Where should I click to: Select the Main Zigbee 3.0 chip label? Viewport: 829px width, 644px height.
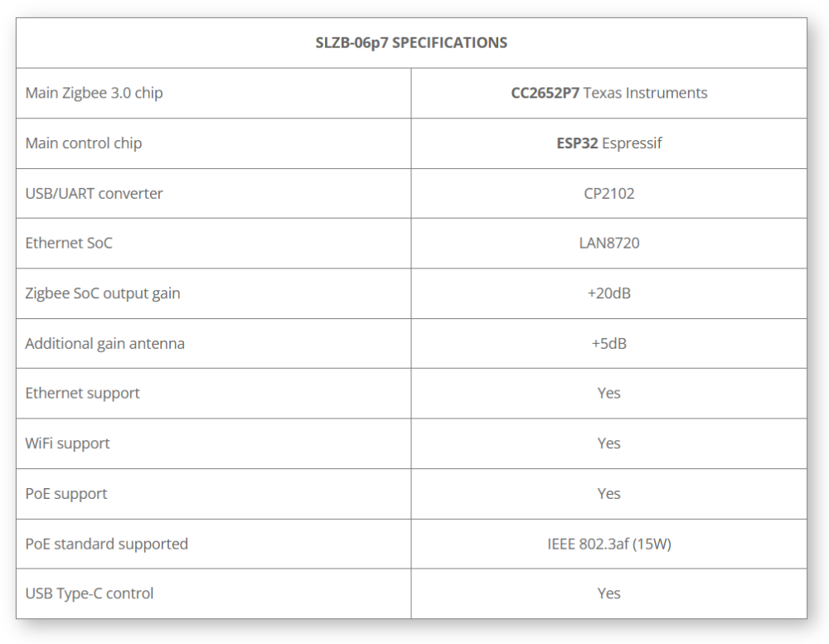[95, 93]
